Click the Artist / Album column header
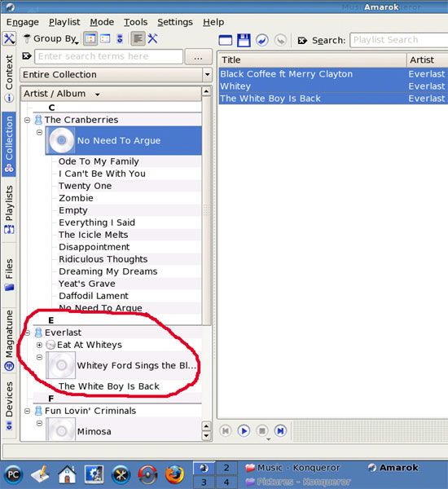 tap(111, 94)
